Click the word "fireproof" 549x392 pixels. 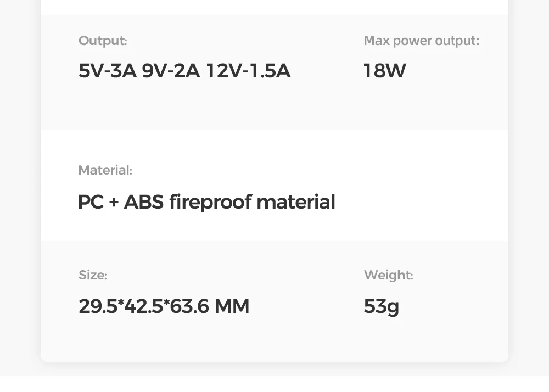point(210,202)
